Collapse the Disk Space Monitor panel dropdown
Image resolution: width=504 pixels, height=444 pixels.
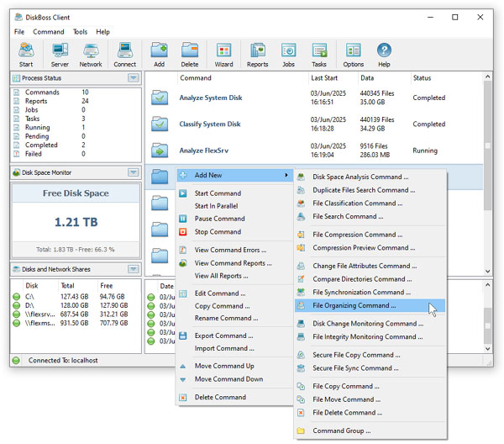click(134, 172)
